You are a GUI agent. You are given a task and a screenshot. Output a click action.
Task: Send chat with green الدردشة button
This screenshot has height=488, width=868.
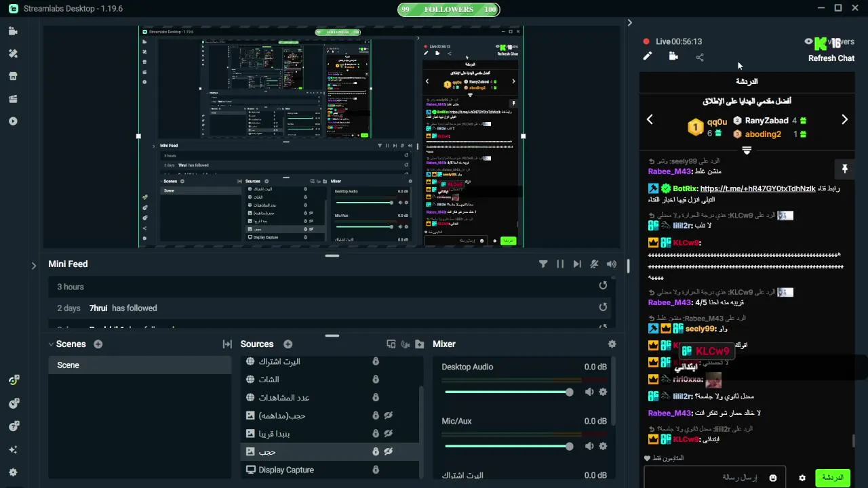tap(832, 478)
